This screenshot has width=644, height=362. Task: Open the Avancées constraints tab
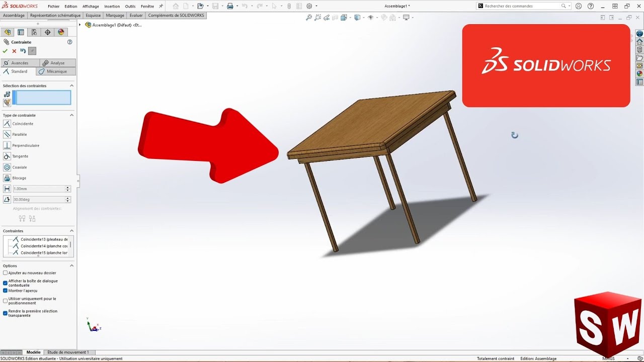pyautogui.click(x=20, y=63)
